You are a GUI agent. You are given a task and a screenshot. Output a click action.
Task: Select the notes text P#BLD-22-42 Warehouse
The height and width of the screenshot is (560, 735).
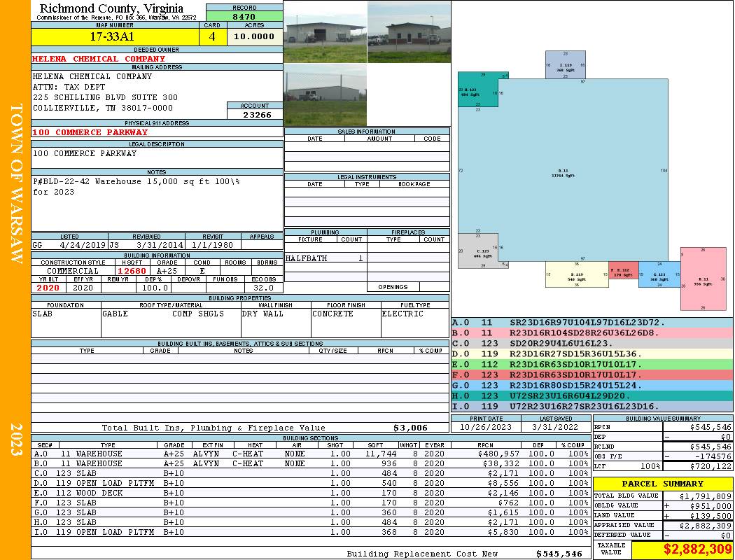(87, 181)
